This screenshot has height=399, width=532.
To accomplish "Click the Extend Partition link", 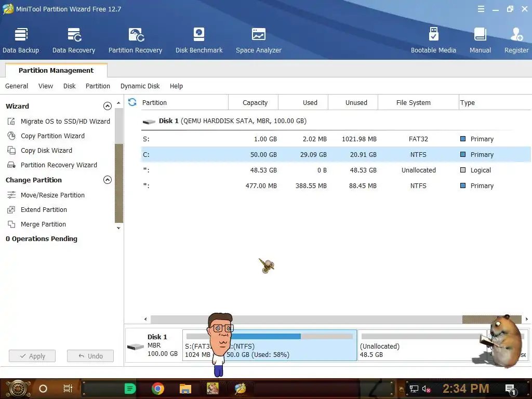I will (x=44, y=210).
